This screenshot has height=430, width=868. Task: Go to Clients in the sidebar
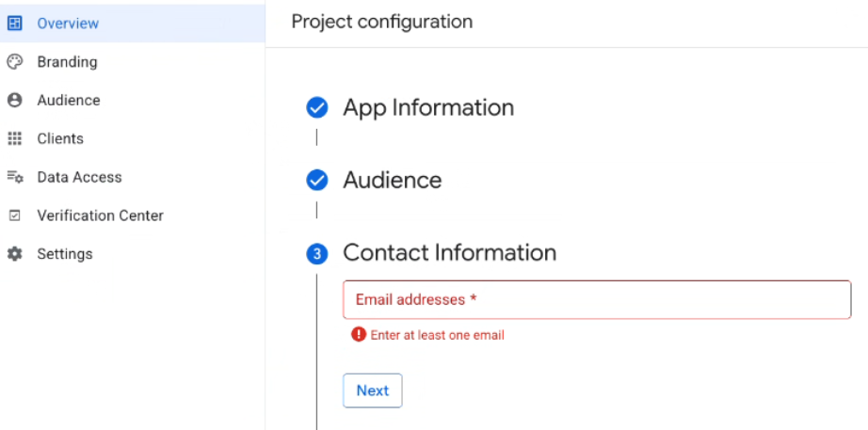point(60,139)
